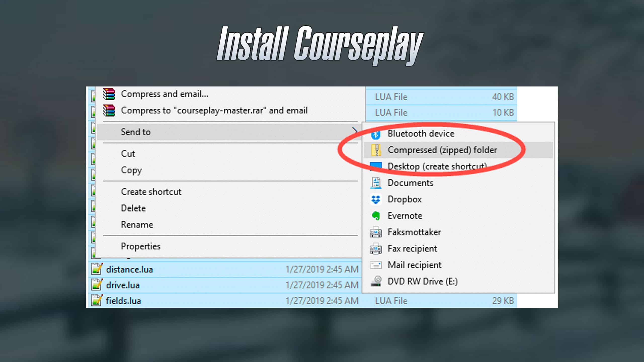
Task: Click the WinRAR icon beside Compress and email
Action: 109,94
